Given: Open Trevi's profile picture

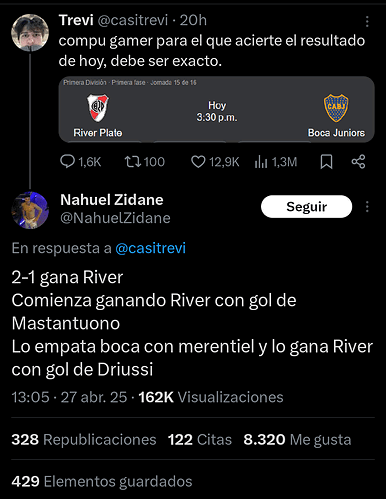Looking at the screenshot, I should pos(30,33).
